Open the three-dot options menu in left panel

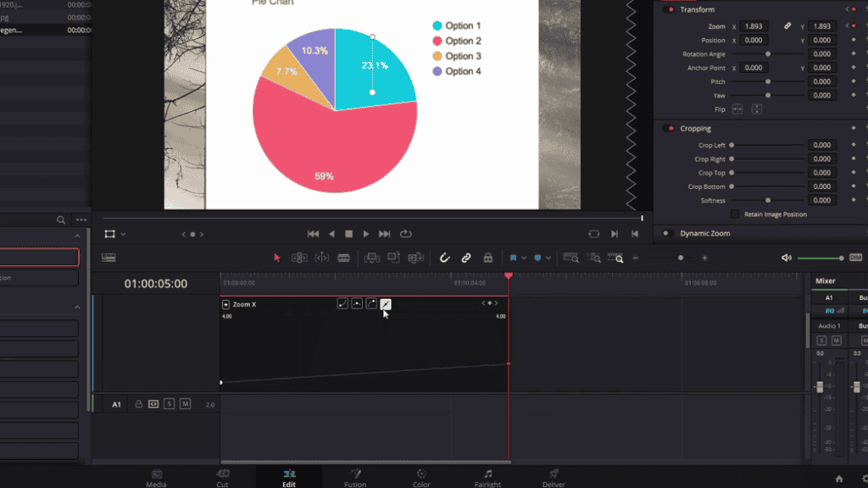[81, 220]
